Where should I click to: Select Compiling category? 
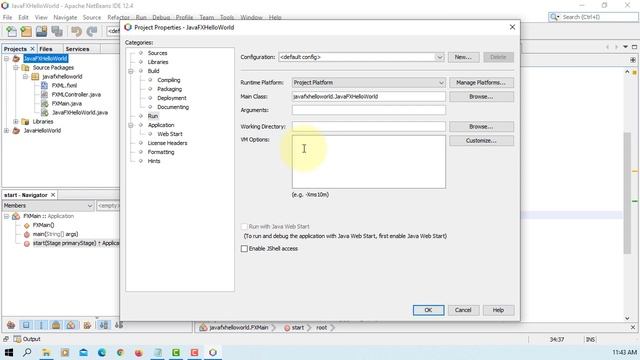coord(169,80)
